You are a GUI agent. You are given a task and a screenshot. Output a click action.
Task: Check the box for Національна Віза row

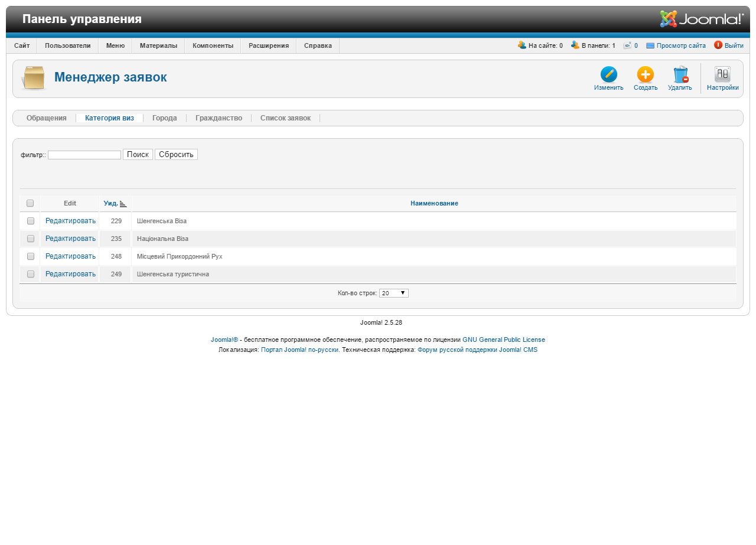31,239
